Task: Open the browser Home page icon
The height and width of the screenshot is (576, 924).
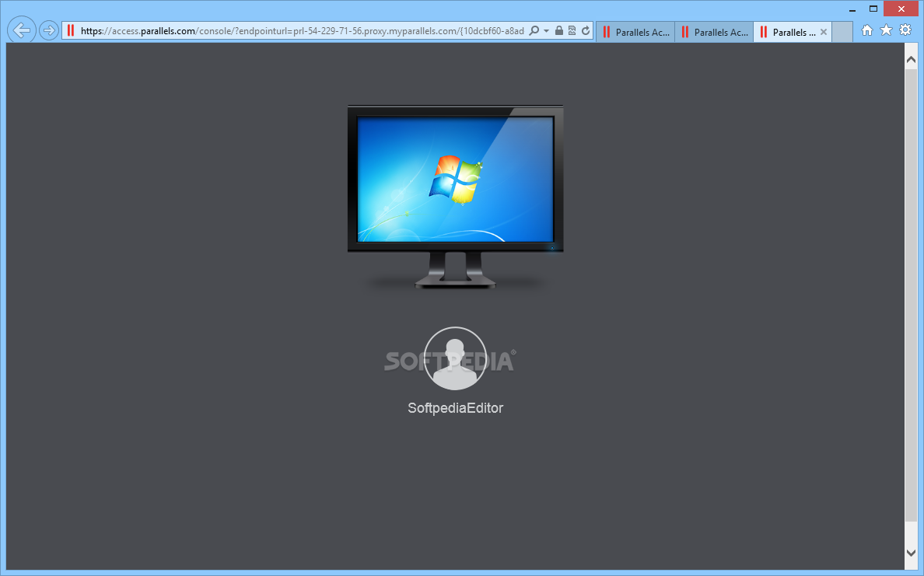Action: point(867,30)
